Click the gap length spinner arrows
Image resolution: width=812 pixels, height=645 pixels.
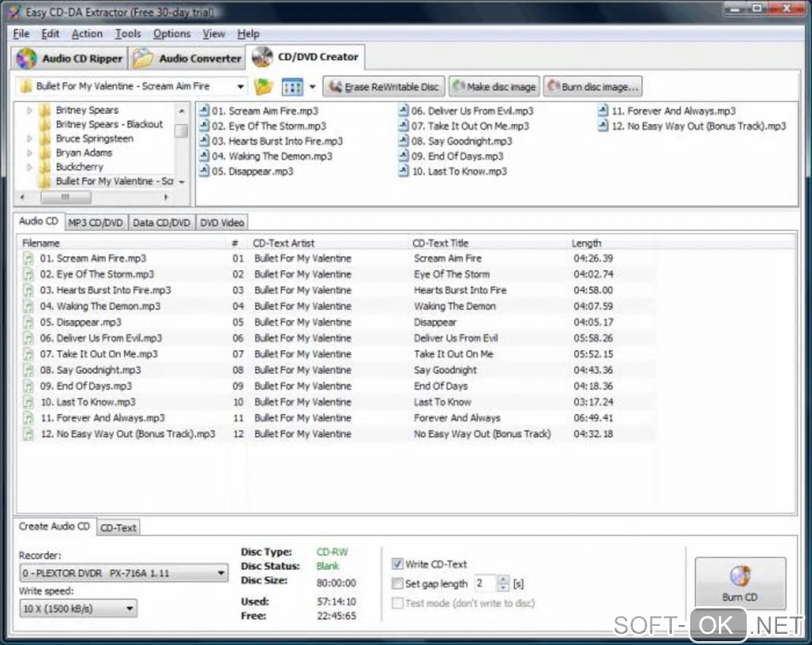tap(503, 584)
